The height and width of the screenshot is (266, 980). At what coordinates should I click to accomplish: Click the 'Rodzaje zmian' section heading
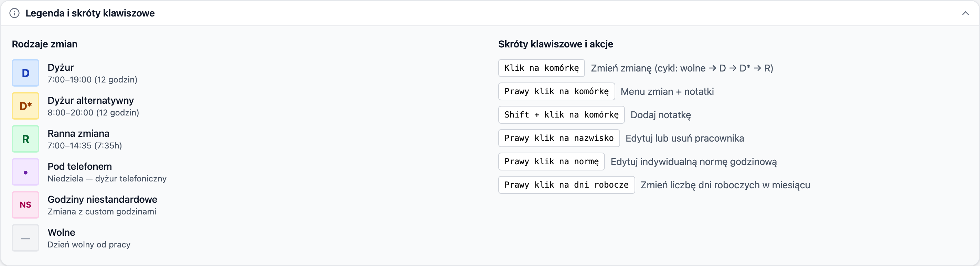pos(44,44)
